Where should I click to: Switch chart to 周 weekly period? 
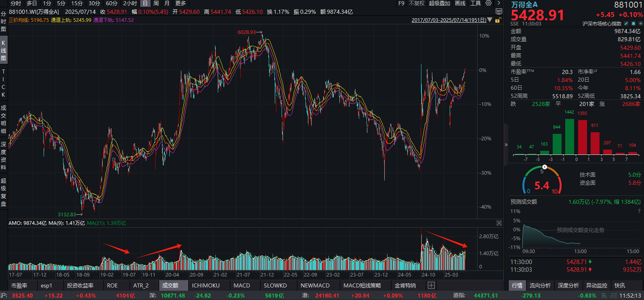pyautogui.click(x=156, y=3)
